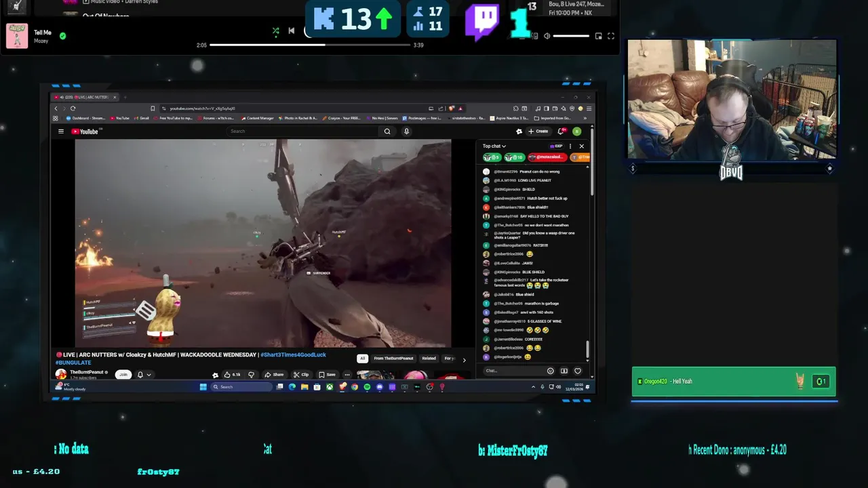The height and width of the screenshot is (488, 868).
Task: Mute the music player speaker icon
Action: pyautogui.click(x=547, y=36)
